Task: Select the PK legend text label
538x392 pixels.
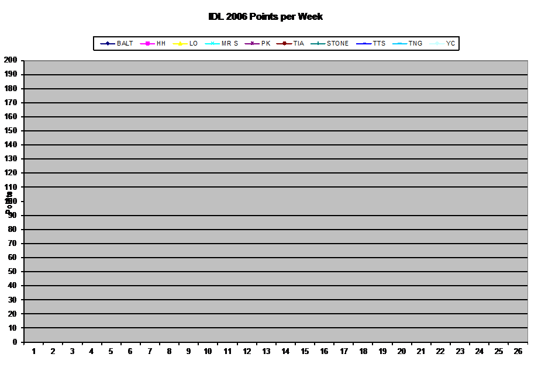Action: (x=264, y=43)
